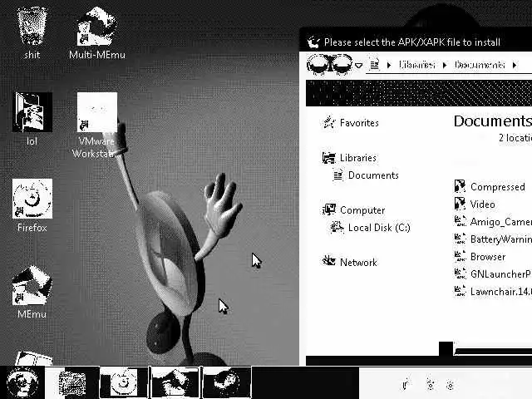Viewport: 532px width, 399px height.
Task: Select Documents under Libraries in navigation pane
Action: pos(373,175)
